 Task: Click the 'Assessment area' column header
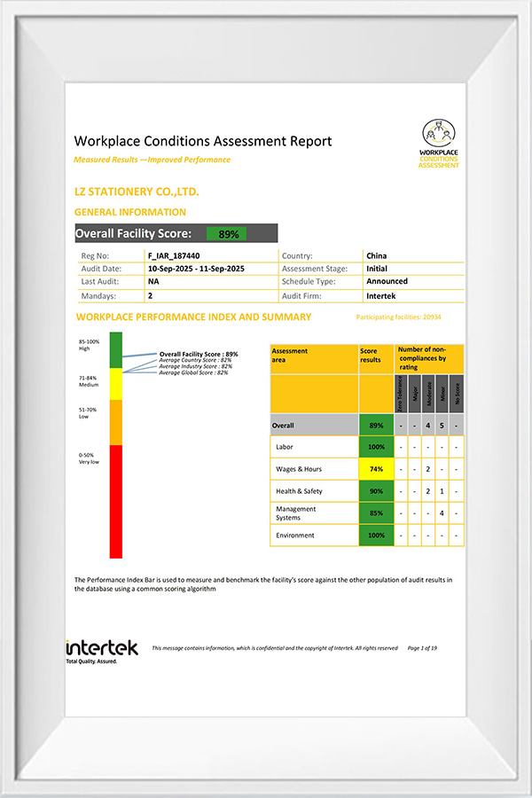[x=290, y=356]
